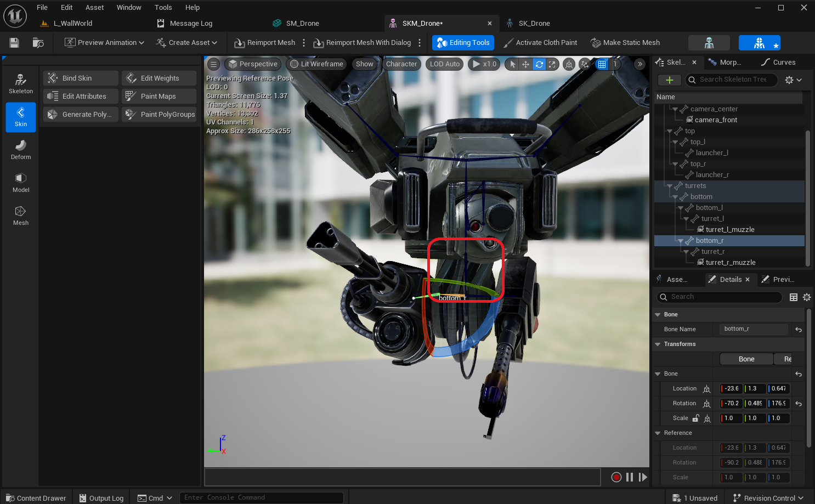Choose the Scale gizmo tool in viewport
815x504 pixels.
552,64
